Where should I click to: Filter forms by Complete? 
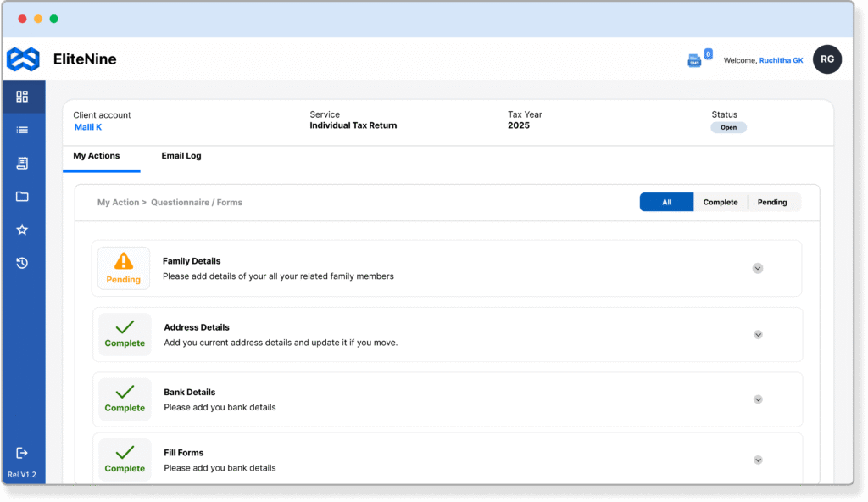[721, 202]
